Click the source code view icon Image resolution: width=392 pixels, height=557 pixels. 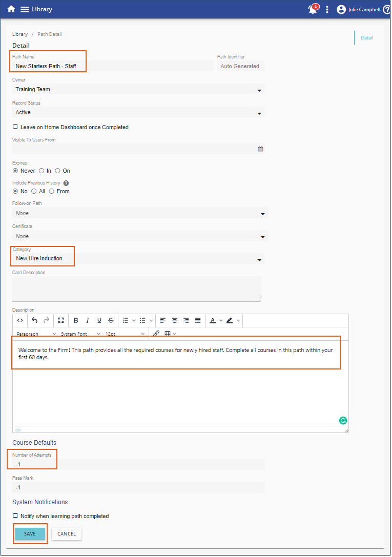(20, 320)
